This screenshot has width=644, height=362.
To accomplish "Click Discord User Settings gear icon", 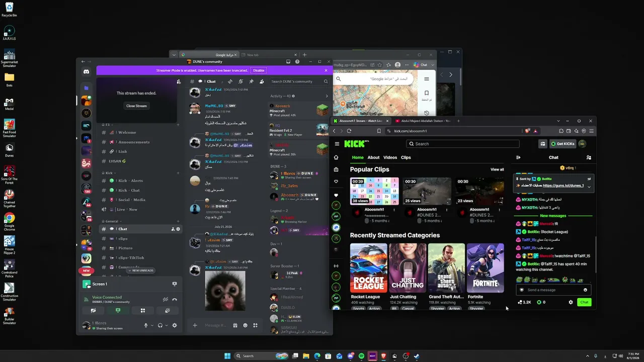I will pos(175,325).
